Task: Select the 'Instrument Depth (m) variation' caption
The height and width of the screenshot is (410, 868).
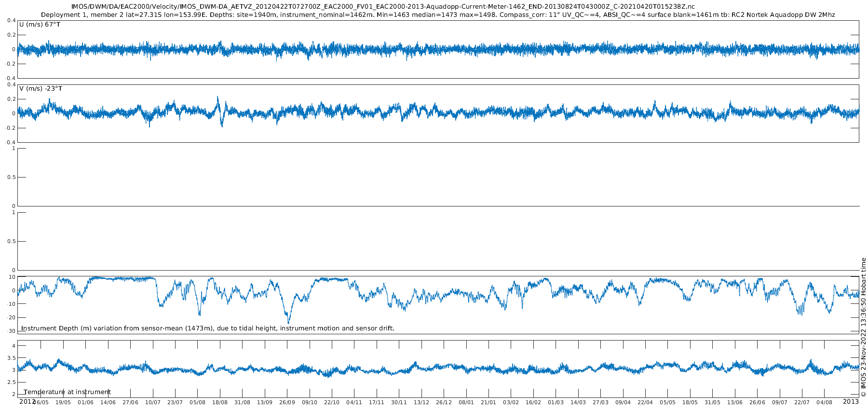Action: (208, 328)
